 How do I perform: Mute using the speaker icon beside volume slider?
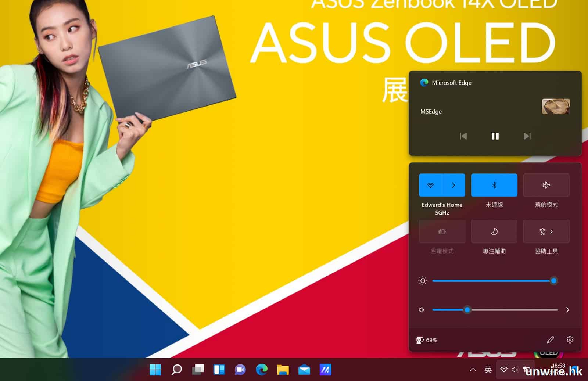click(x=422, y=310)
